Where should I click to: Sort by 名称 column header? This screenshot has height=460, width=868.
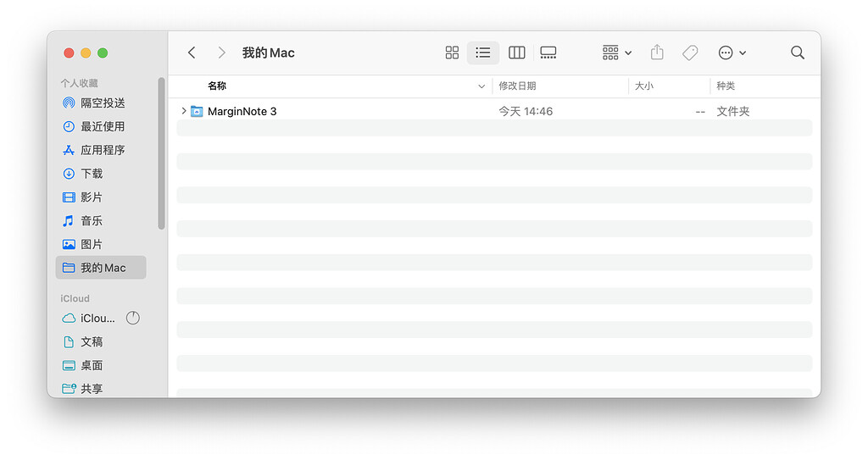click(x=217, y=86)
